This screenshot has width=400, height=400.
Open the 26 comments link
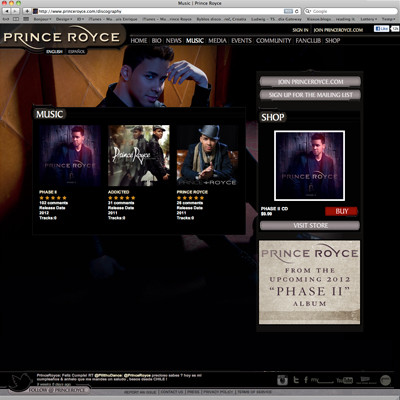[190, 203]
